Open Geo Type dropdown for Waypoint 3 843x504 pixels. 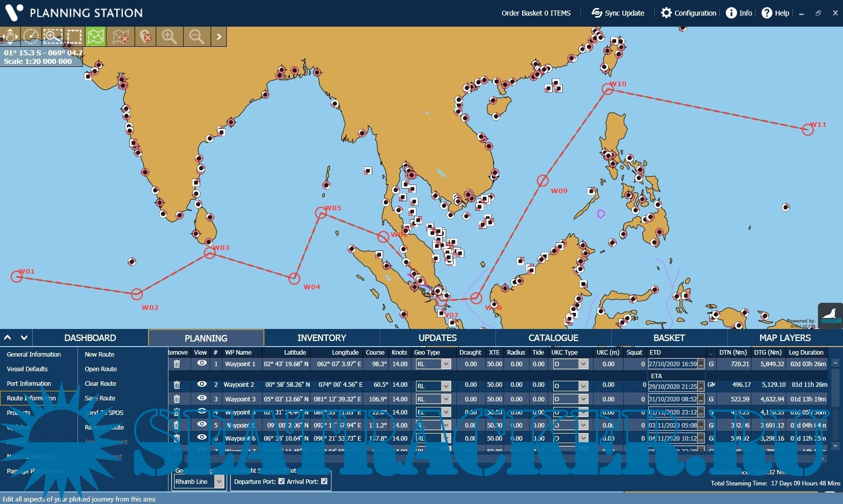pyautogui.click(x=446, y=399)
